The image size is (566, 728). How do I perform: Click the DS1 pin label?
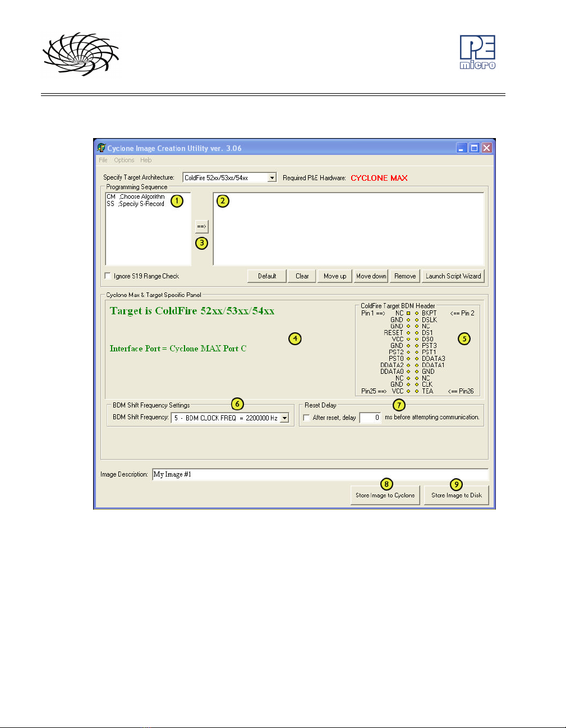(x=427, y=333)
